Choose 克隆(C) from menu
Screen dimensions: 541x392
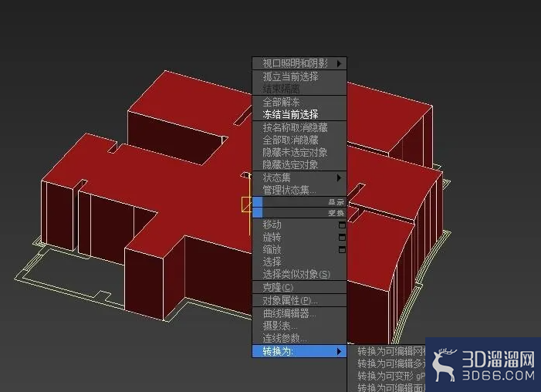pos(299,287)
